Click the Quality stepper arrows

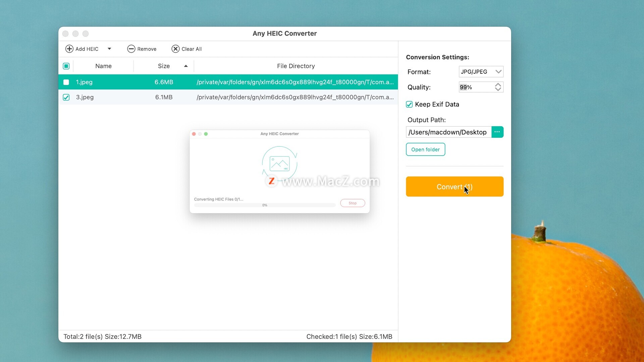pyautogui.click(x=498, y=87)
